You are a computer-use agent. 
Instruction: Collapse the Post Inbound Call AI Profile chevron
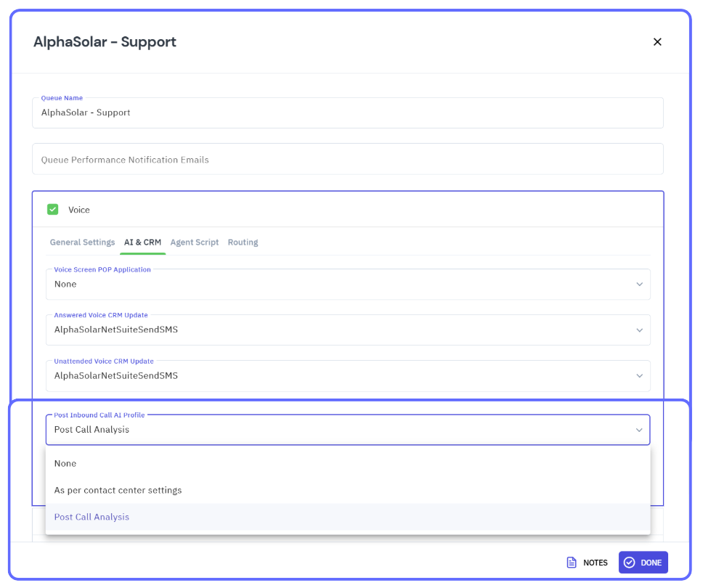(639, 430)
